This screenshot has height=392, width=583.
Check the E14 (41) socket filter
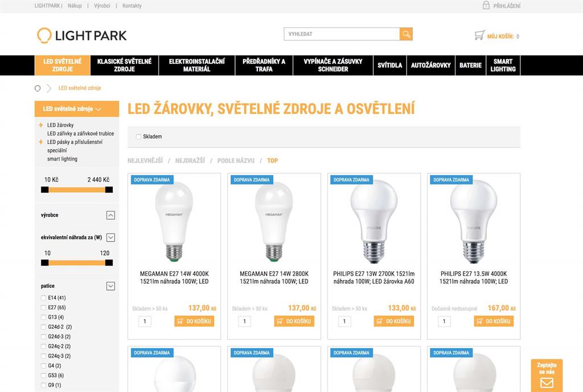[x=43, y=298]
